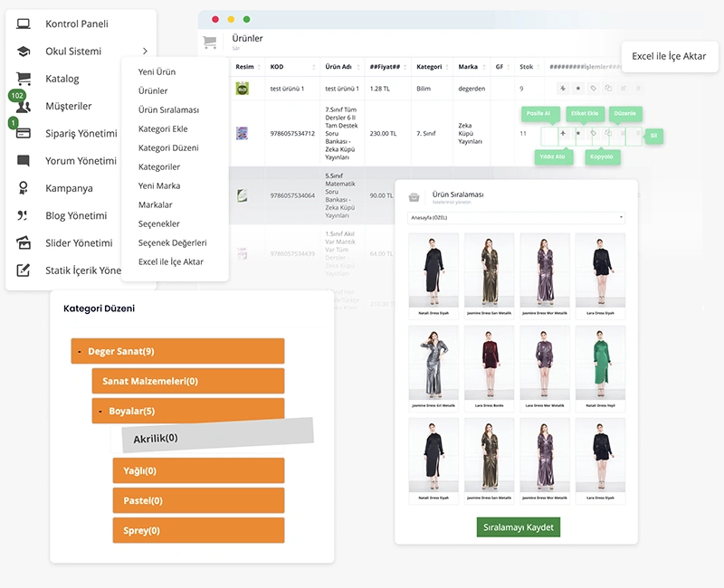Screen dimensions: 724x588
Task: Select Yeni Ürün in Katalog submenu
Action: pos(157,72)
